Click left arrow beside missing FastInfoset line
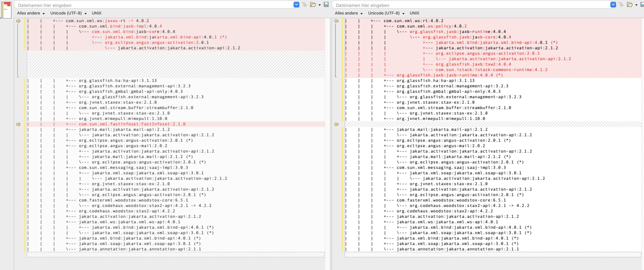This screenshot has width=644, height=270. 336,124
